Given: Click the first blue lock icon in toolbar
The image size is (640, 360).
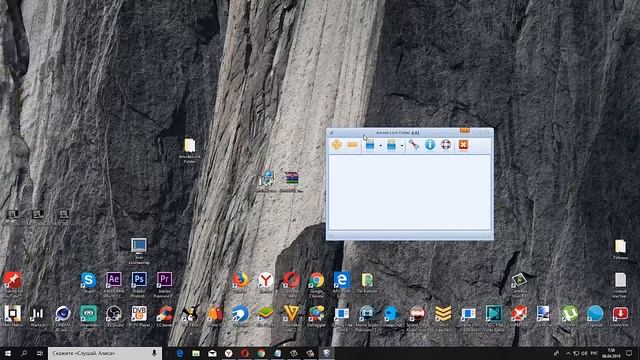Looking at the screenshot, I should (x=370, y=144).
